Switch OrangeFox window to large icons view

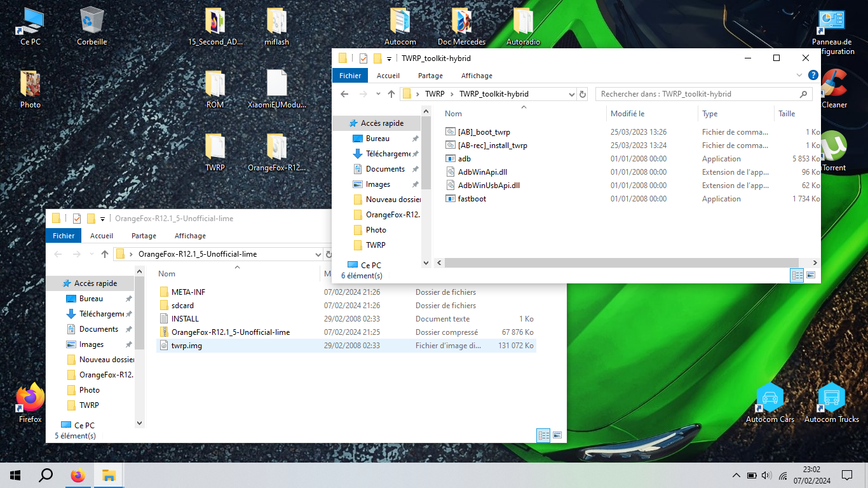coord(557,435)
